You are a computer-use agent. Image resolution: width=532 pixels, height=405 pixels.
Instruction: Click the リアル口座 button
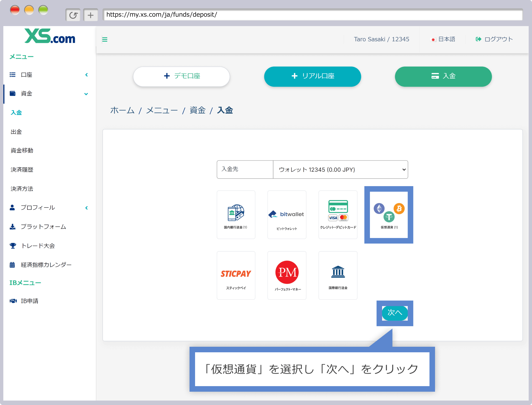313,76
